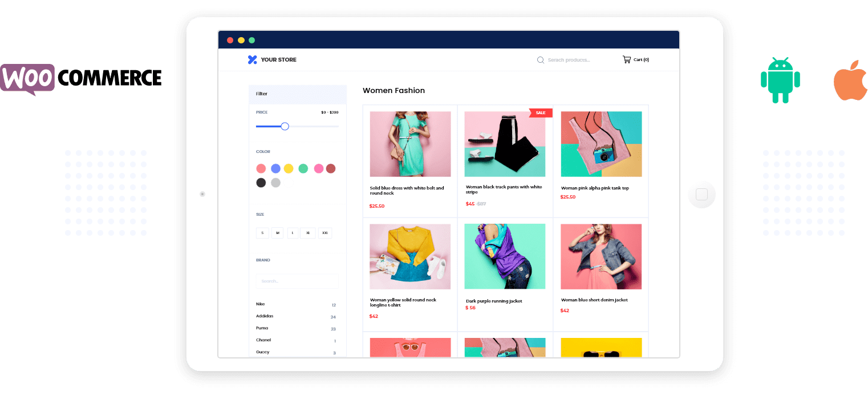Click the price slider handle
Image resolution: width=868 pixels, height=395 pixels.
pyautogui.click(x=285, y=126)
